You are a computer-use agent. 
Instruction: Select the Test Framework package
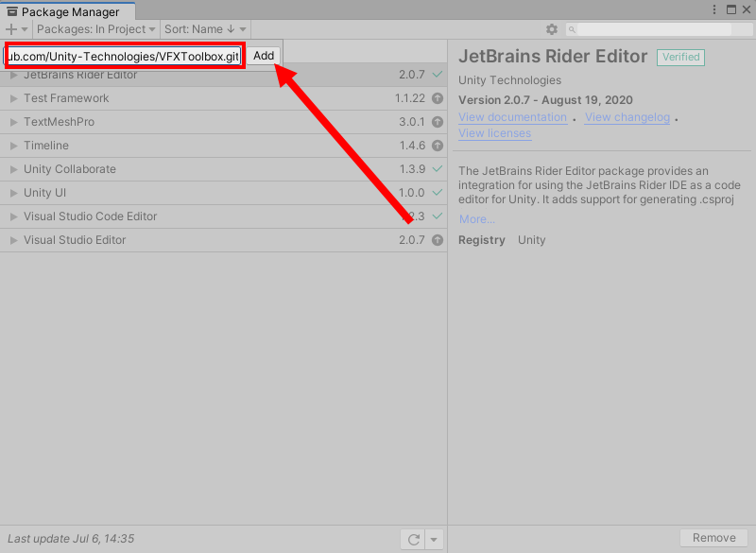pos(223,98)
